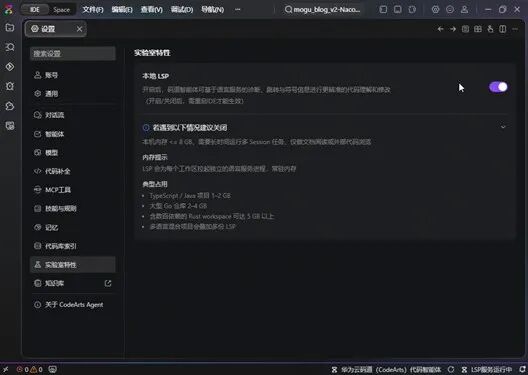Image resolution: width=528 pixels, height=375 pixels.
Task: Click the 本地 LSP setting title
Action: pyautogui.click(x=156, y=76)
